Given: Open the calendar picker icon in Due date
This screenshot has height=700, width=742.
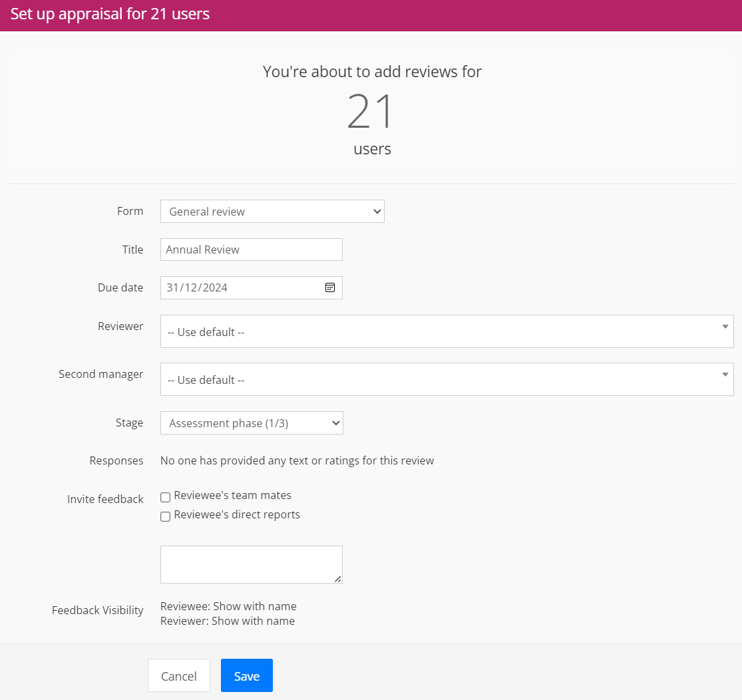Looking at the screenshot, I should pyautogui.click(x=329, y=287).
